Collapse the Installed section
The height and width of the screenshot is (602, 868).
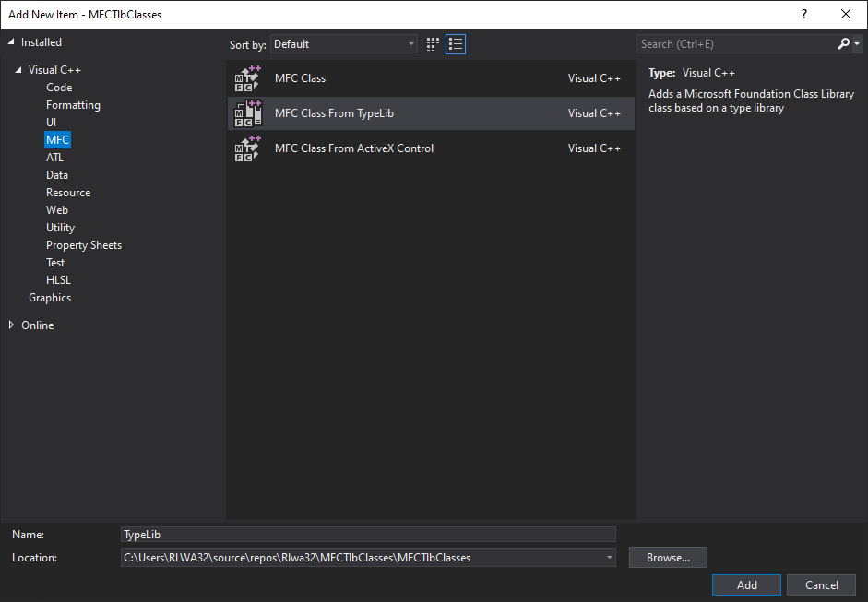point(10,42)
